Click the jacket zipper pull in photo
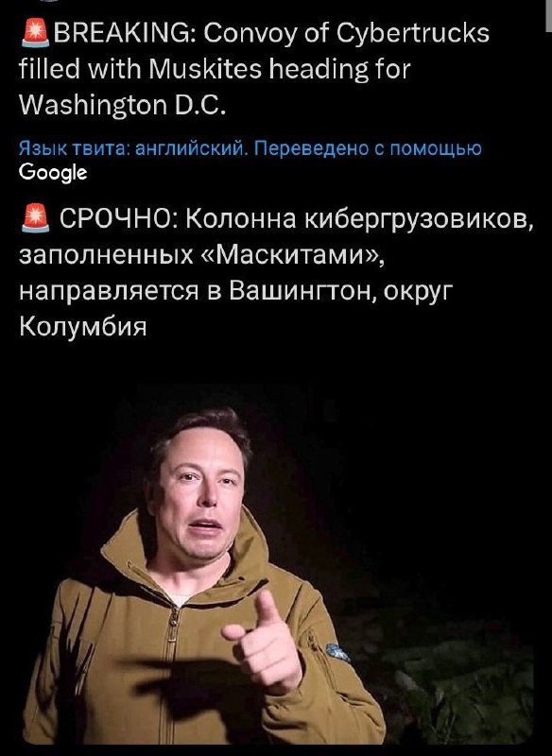The width and height of the screenshot is (552, 756). tap(172, 621)
